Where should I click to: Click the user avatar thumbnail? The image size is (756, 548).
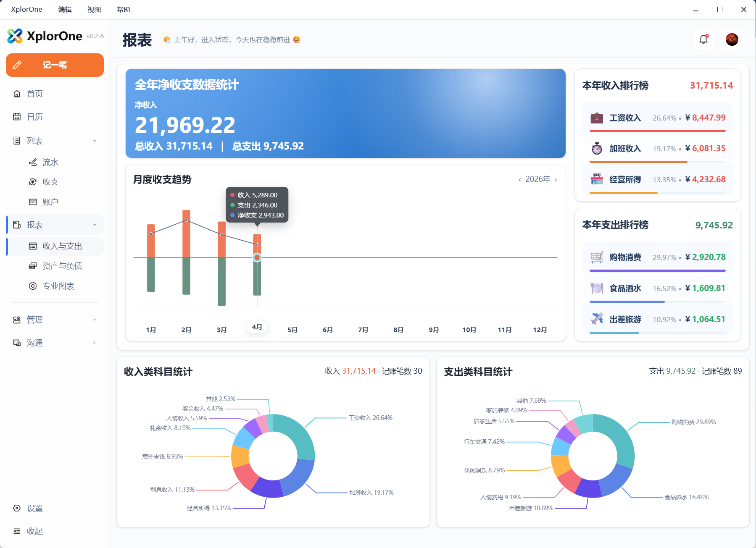[x=731, y=39]
